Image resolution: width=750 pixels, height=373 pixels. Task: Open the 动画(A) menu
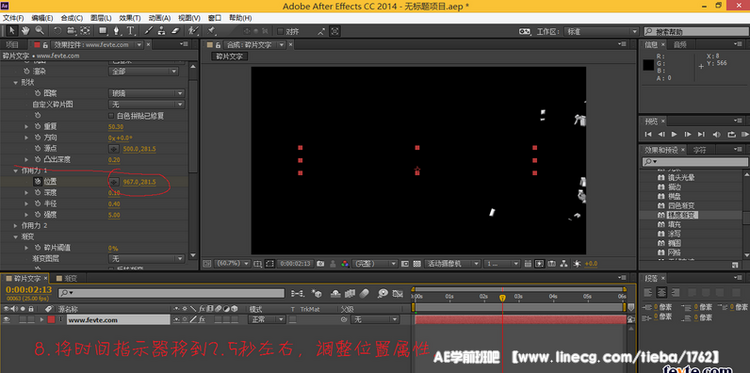159,18
